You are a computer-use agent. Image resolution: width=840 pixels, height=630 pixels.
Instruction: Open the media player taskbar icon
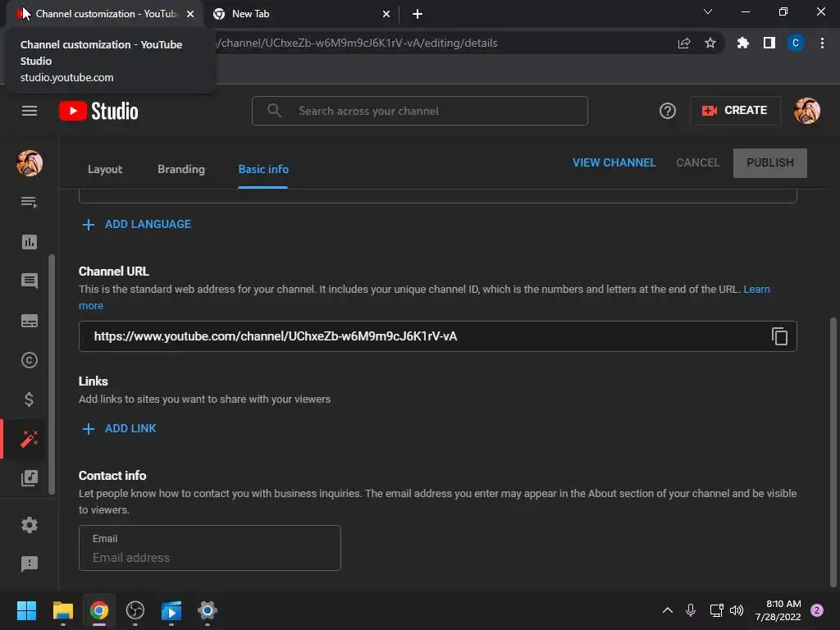point(171,610)
